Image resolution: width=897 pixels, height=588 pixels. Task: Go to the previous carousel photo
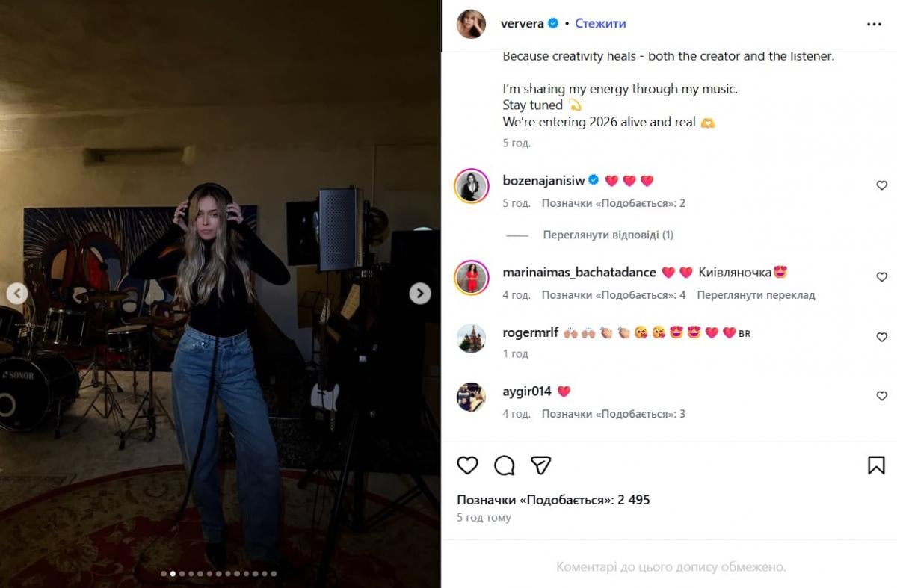coord(17,294)
